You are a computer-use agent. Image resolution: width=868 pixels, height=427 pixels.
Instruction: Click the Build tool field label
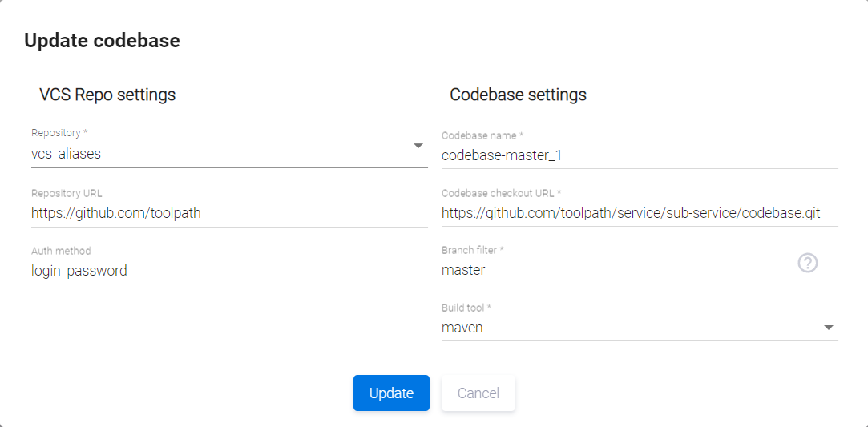(466, 308)
